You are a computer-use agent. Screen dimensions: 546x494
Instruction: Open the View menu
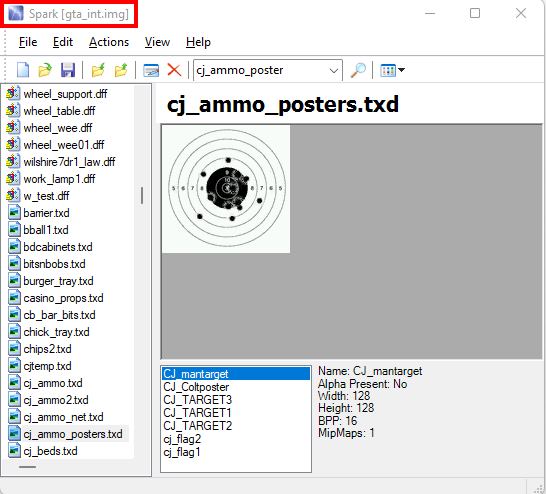point(157,42)
